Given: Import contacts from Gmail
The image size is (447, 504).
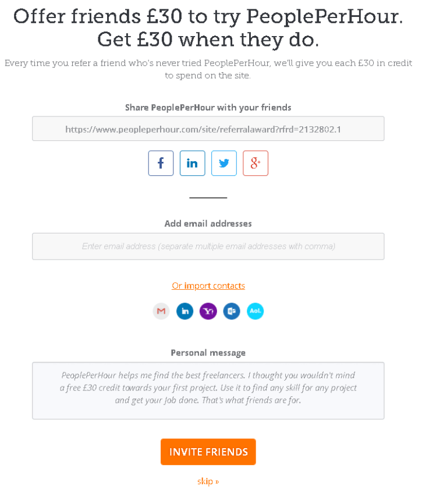Looking at the screenshot, I should pos(161,311).
